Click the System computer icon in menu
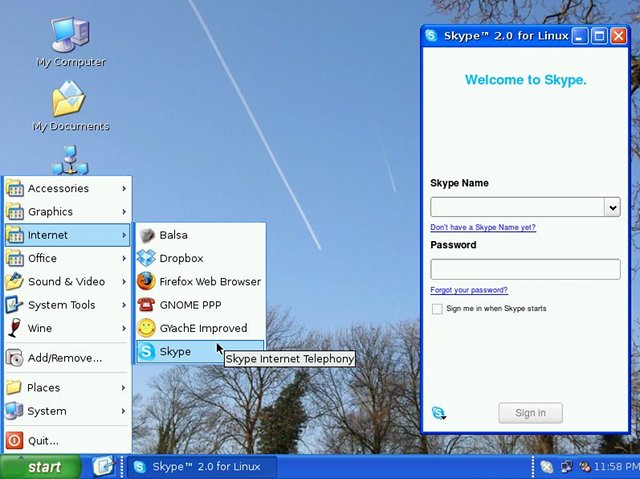This screenshot has height=479, width=640. click(x=14, y=411)
